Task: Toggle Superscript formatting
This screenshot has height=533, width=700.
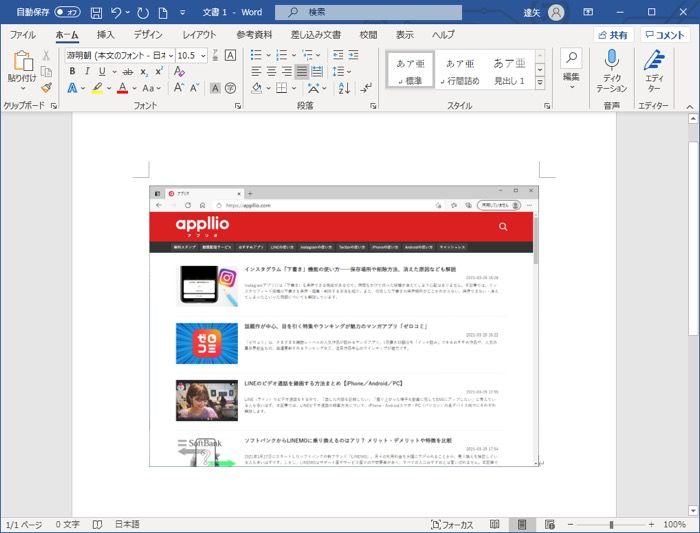Action: [x=159, y=71]
